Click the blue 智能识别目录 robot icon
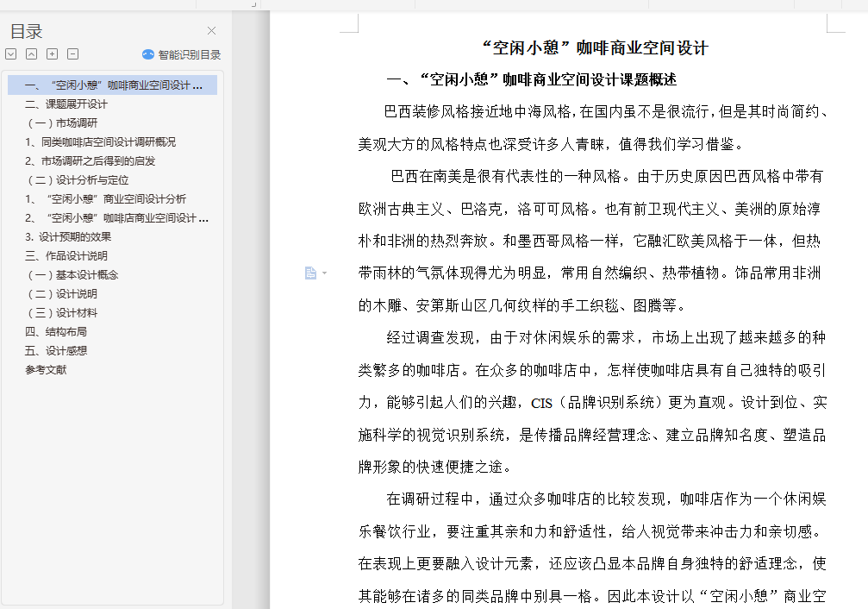 coord(147,54)
